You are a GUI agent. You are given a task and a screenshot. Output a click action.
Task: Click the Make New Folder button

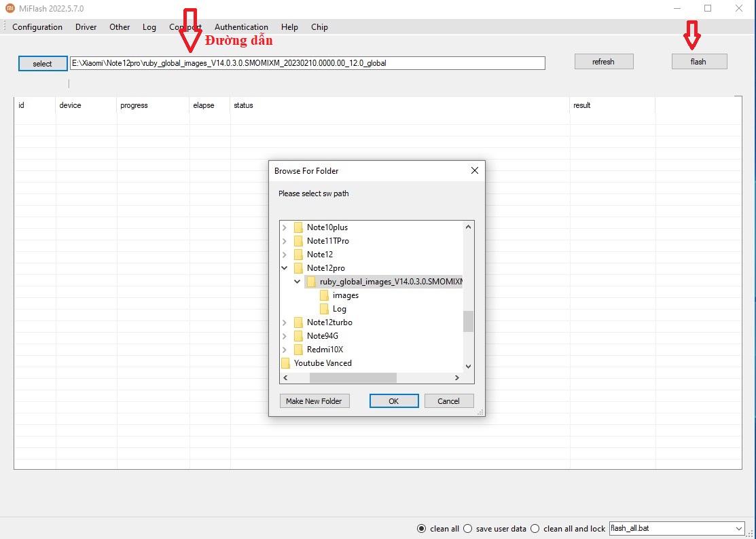click(314, 401)
